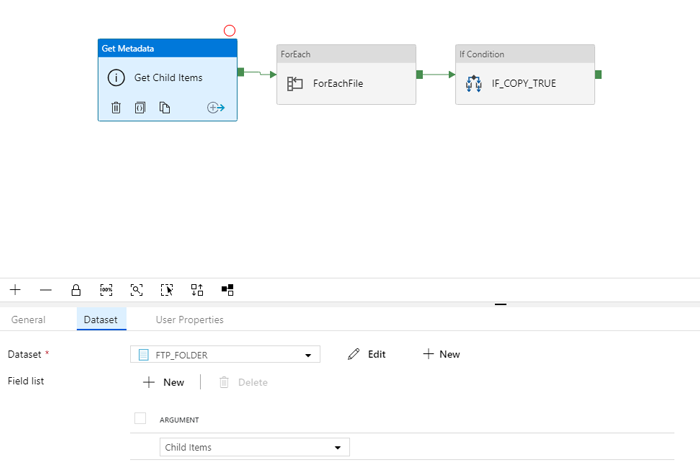Image resolution: width=700 pixels, height=469 pixels.
Task: Check the ARGUMENT select-all checkbox
Action: click(x=140, y=419)
